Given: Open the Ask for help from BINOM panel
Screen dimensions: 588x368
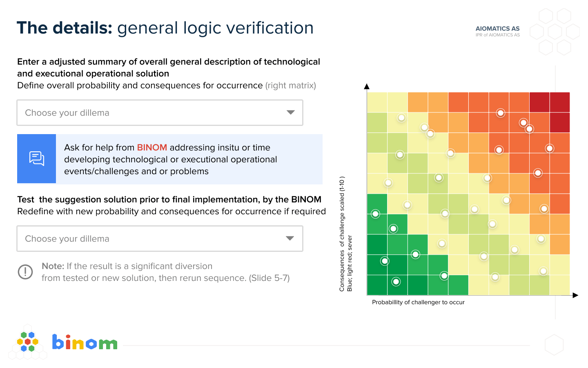Looking at the screenshot, I should tap(170, 159).
